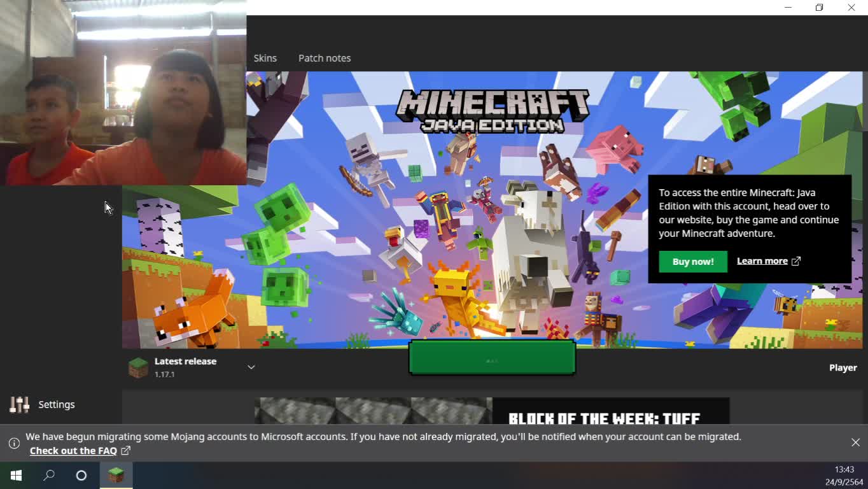Close the Minecraft Launcher window

(x=851, y=8)
